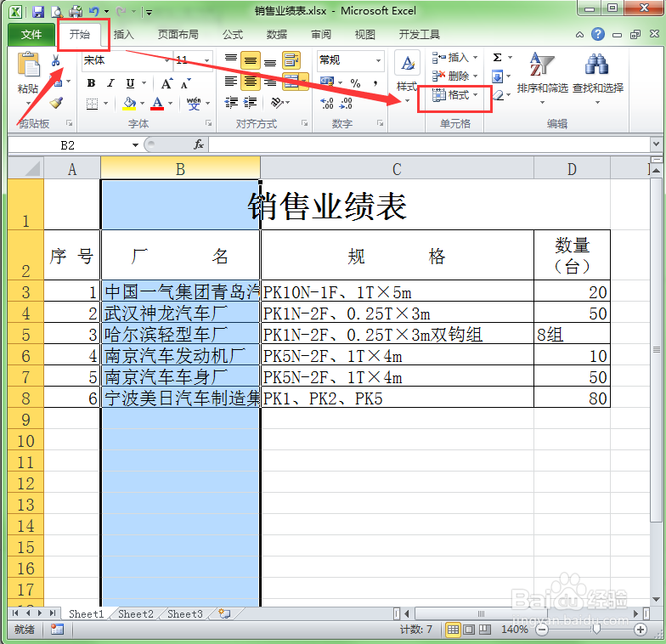Viewport: 666px width, 644px height.
Task: Switch to the 开发工具 tab
Action: coord(420,34)
